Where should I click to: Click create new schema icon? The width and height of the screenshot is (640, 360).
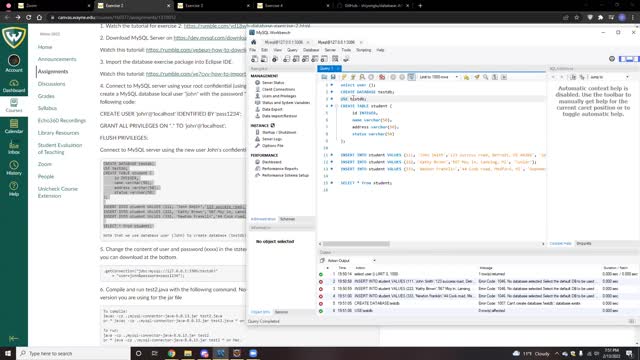(x=287, y=59)
